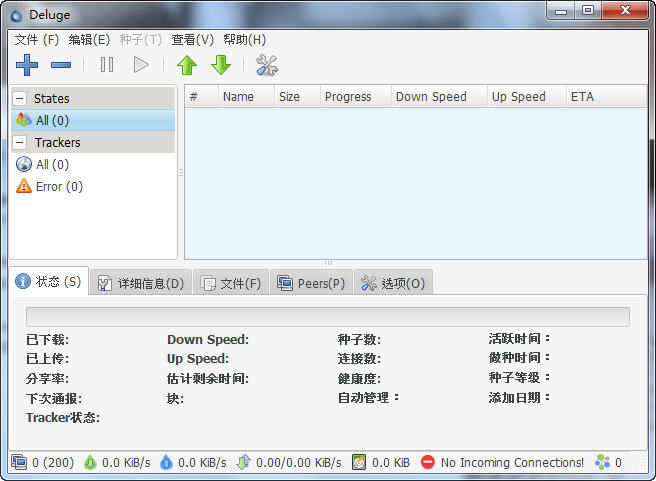Sort by the Down Speed column header

[x=439, y=97]
